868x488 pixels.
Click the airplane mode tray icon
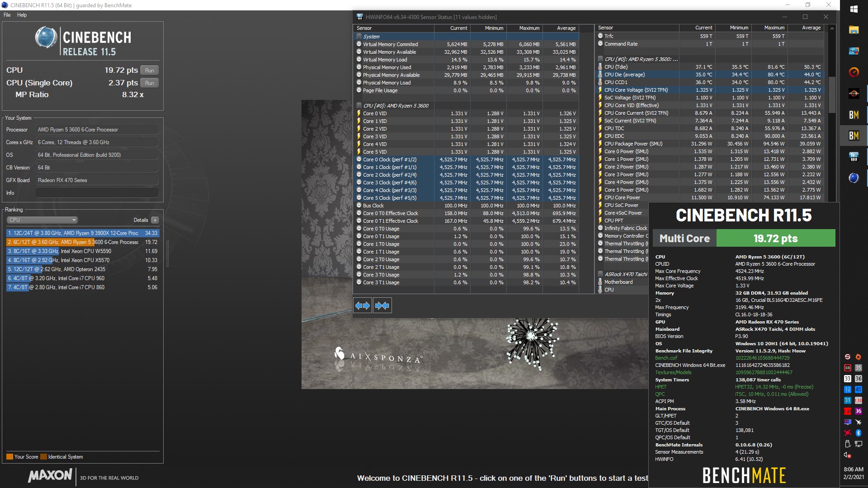858,422
